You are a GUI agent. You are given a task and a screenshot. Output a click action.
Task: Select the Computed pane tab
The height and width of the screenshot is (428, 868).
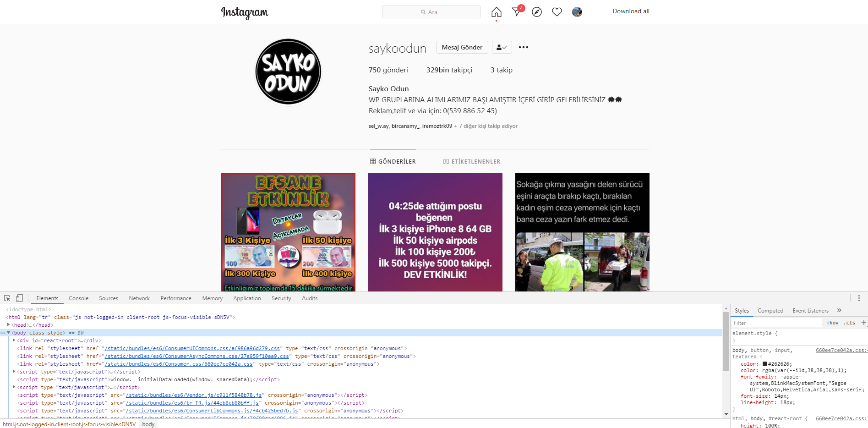(770, 311)
